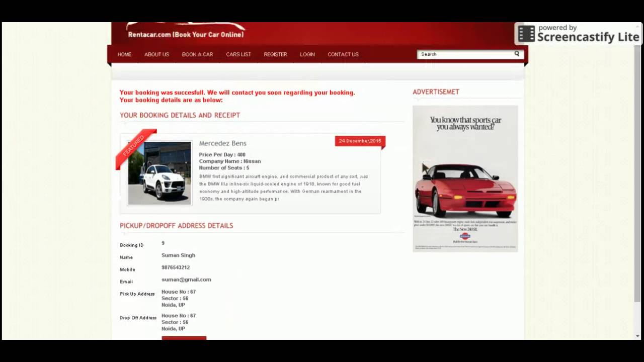Click the booking successful message
The height and width of the screenshot is (362, 644).
click(237, 96)
